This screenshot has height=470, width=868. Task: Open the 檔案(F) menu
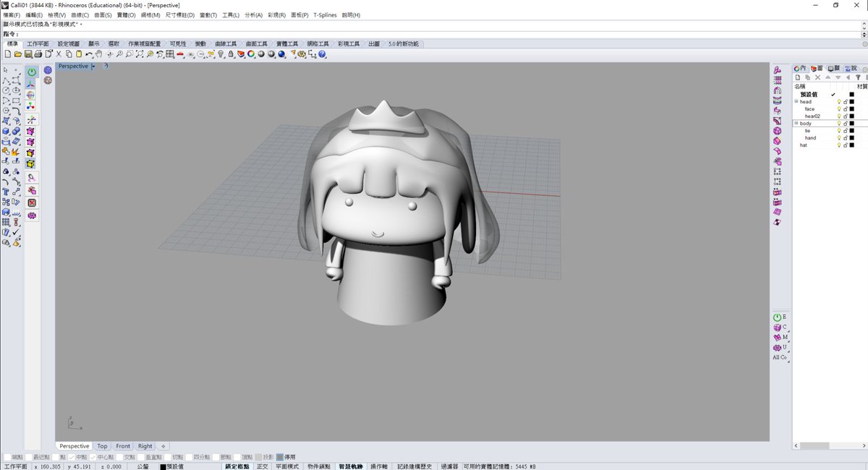pyautogui.click(x=12, y=15)
